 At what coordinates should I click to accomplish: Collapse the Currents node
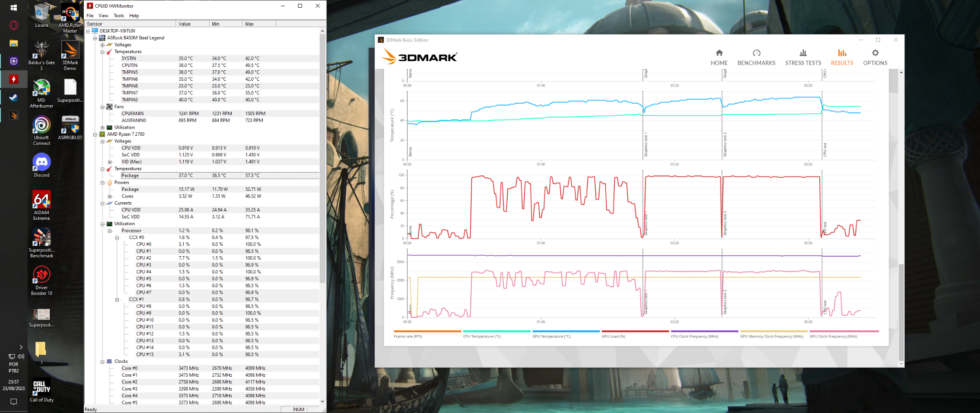(102, 203)
